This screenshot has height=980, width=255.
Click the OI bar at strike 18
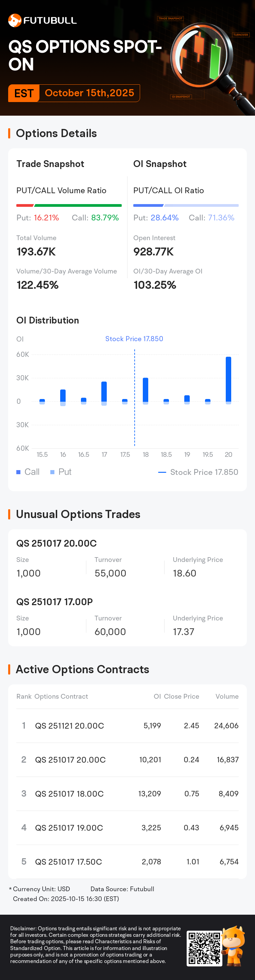146,390
